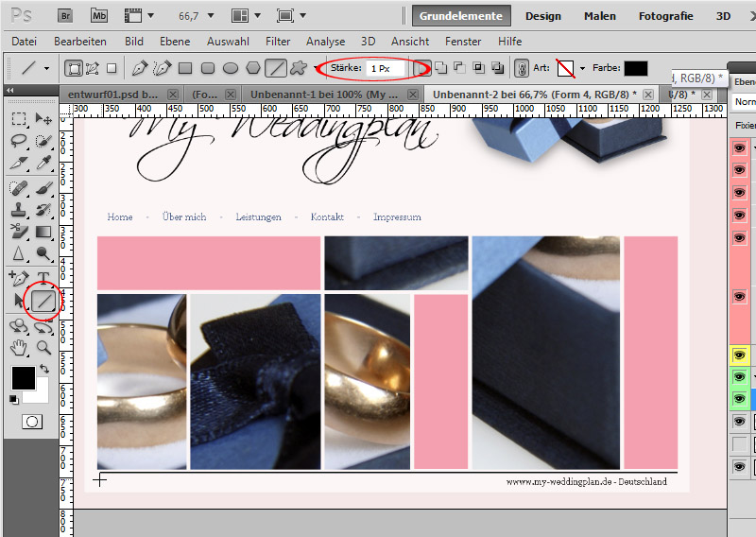
Task: Select the Line tool in the toolbox
Action: pyautogui.click(x=43, y=301)
